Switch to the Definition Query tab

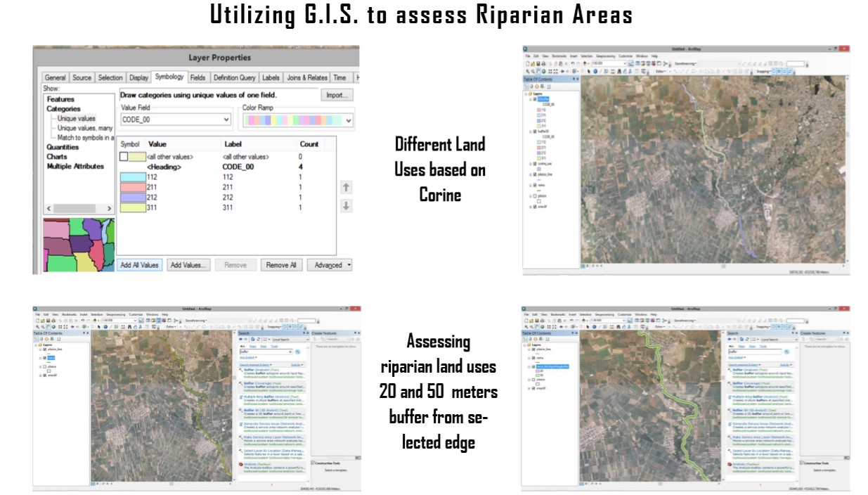(x=234, y=77)
